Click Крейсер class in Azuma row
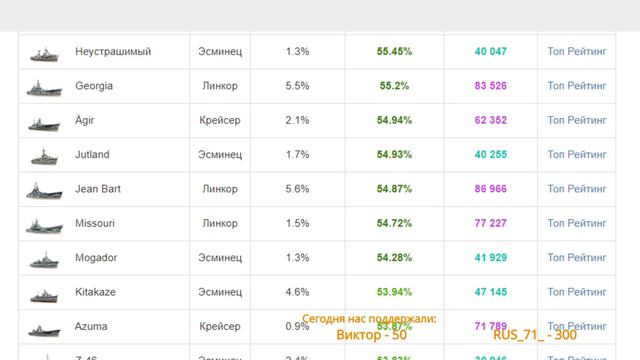The image size is (640, 360). 220,326
